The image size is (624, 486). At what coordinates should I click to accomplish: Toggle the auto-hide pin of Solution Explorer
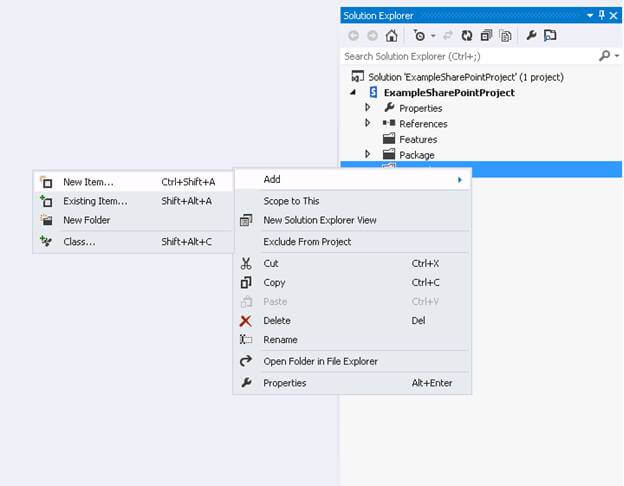(602, 16)
